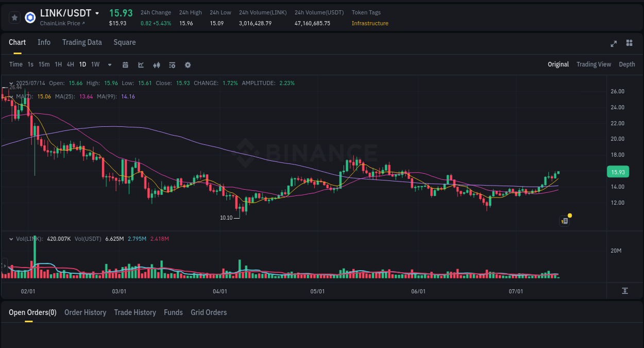Collapse the main price chart pane arrow

[11, 83]
